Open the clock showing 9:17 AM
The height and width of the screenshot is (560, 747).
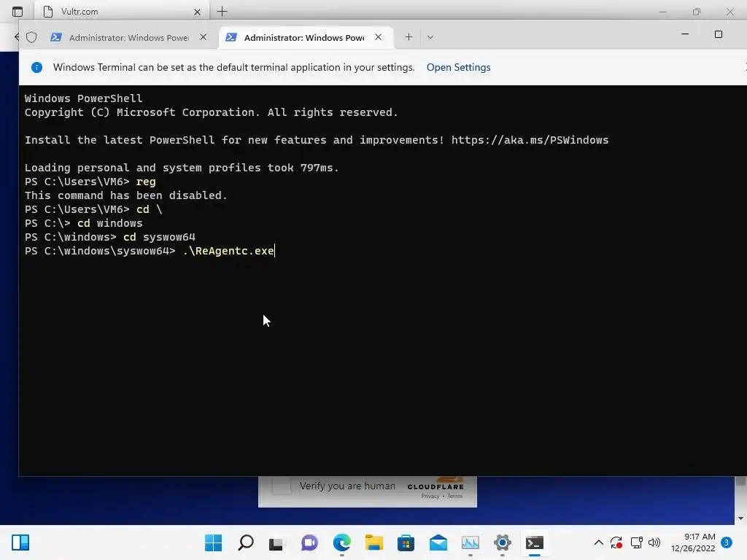[x=693, y=542]
